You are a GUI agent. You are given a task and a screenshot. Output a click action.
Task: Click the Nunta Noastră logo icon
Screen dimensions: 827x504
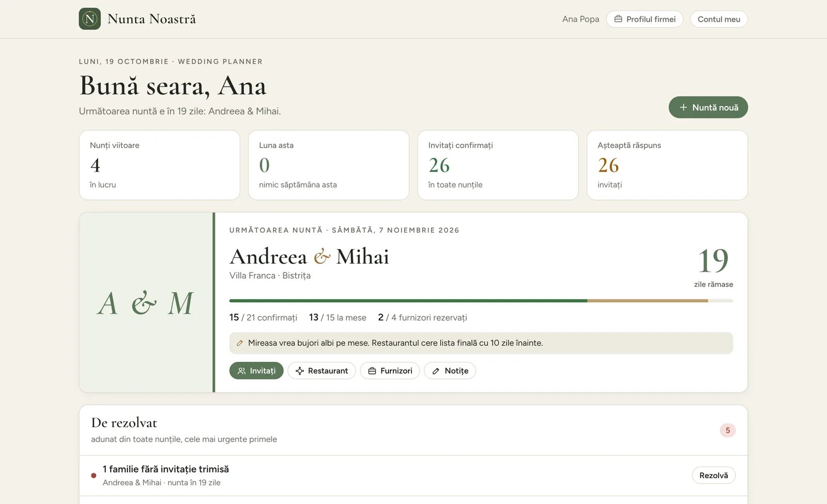(90, 19)
